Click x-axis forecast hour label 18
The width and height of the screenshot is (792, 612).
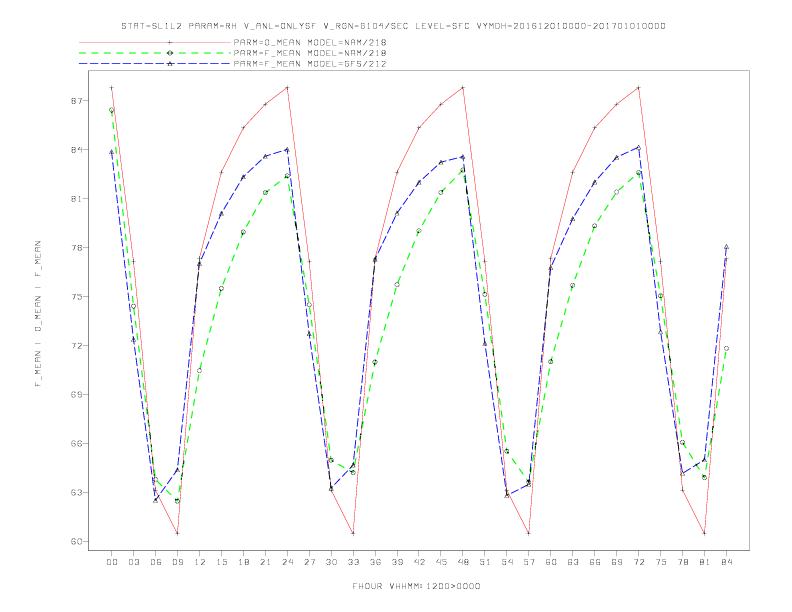243,562
